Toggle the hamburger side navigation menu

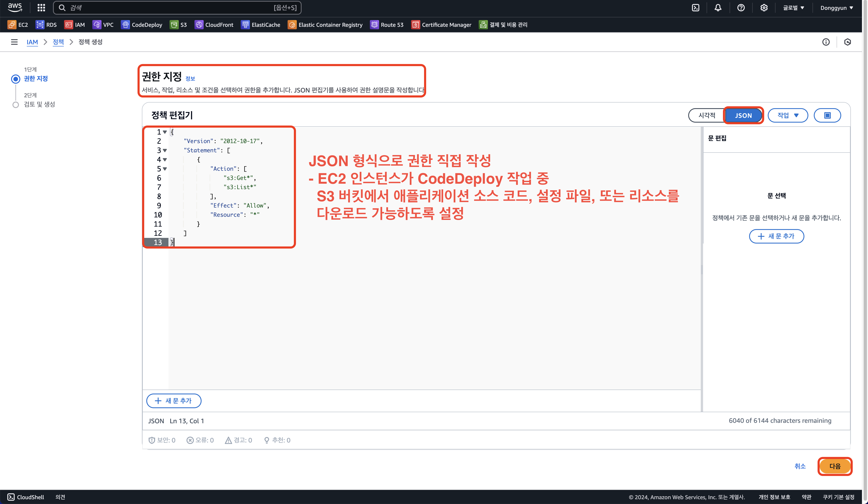(14, 42)
